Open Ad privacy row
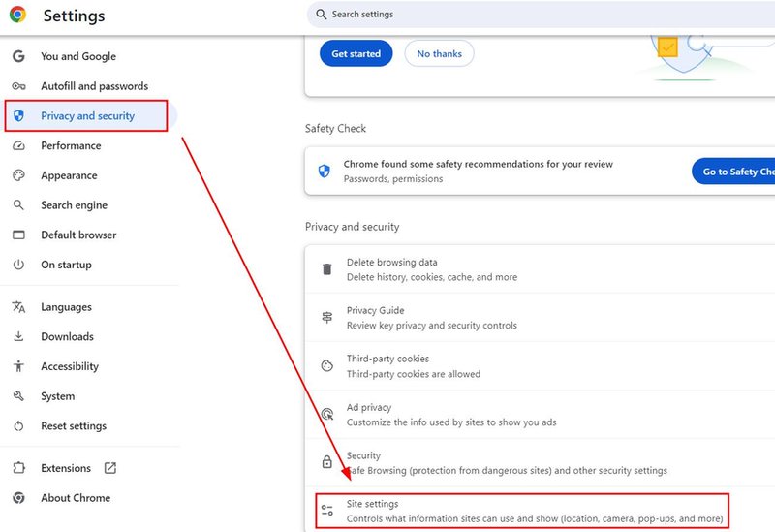Screen dimensions: 775x532 click(x=540, y=414)
